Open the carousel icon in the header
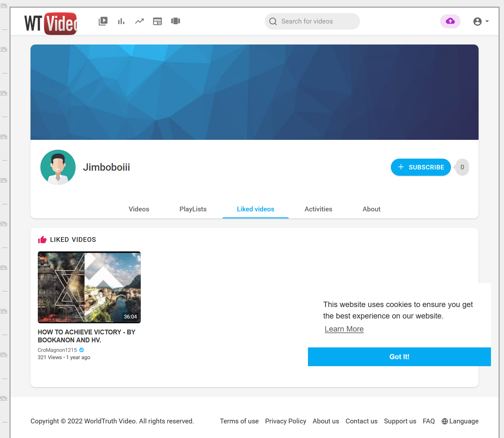Screen dimensions: 504x438 [x=175, y=21]
